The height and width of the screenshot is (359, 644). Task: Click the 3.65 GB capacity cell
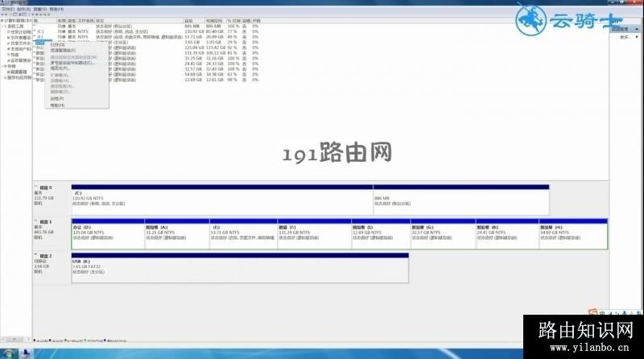pyautogui.click(x=192, y=43)
